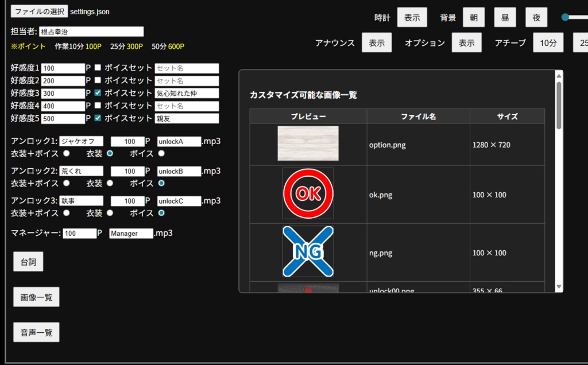Edit the アンロック3 name field 執事
Image resolution: width=588 pixels, height=365 pixels.
click(x=82, y=201)
